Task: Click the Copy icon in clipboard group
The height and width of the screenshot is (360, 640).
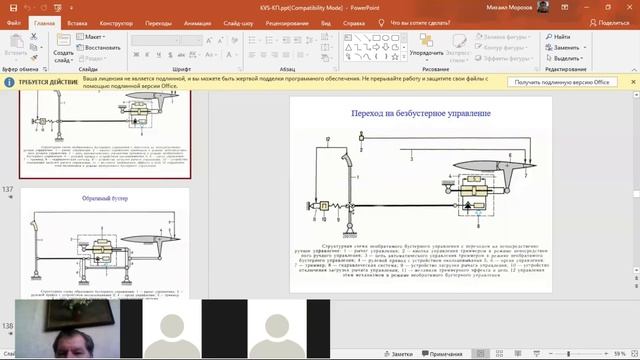Action: 34,47
